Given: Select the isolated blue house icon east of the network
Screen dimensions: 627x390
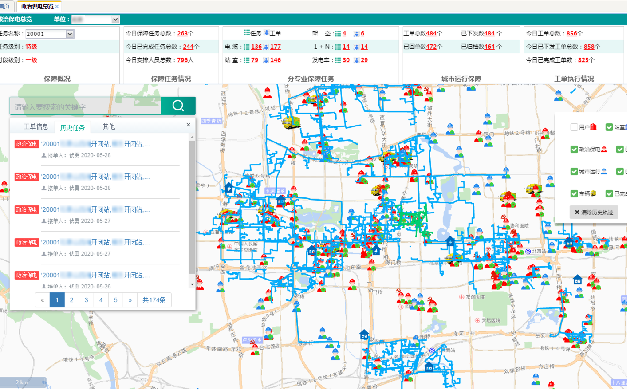Looking at the screenshot, I should pos(577,279).
